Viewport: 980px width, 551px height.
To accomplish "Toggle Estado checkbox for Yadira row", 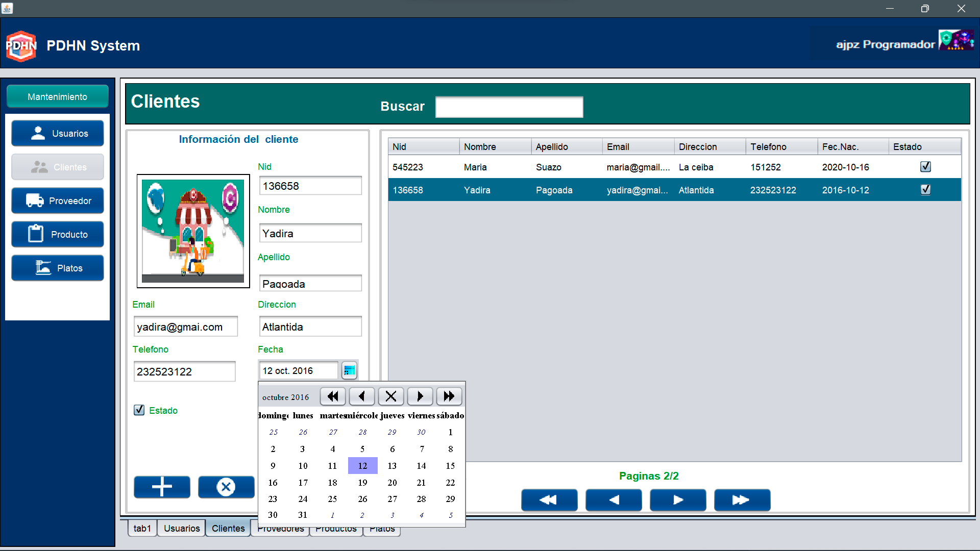I will [x=925, y=190].
